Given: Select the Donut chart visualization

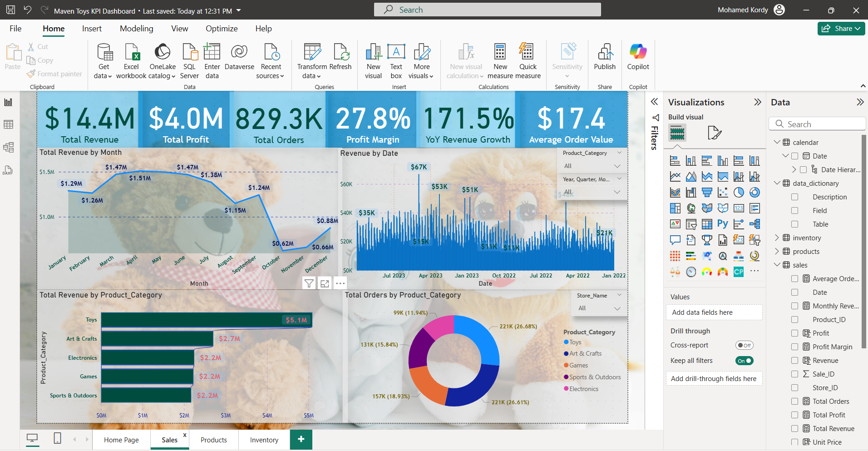Looking at the screenshot, I should pyautogui.click(x=755, y=193).
